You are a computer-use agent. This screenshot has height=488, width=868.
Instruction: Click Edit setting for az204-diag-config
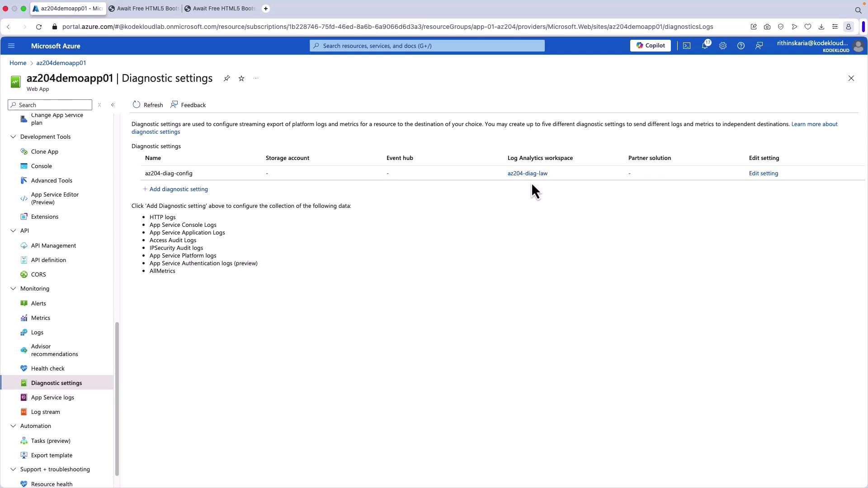point(763,174)
